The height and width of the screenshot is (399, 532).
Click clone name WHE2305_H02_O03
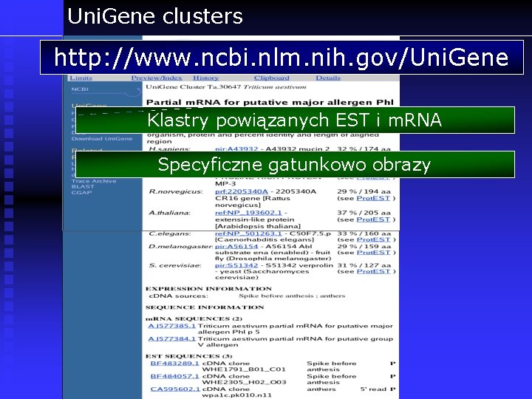click(x=245, y=382)
